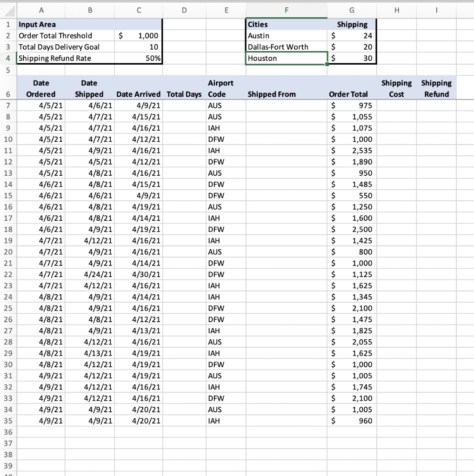
Task: Click date shipped 4/13/21 in row 29
Action: point(90,353)
